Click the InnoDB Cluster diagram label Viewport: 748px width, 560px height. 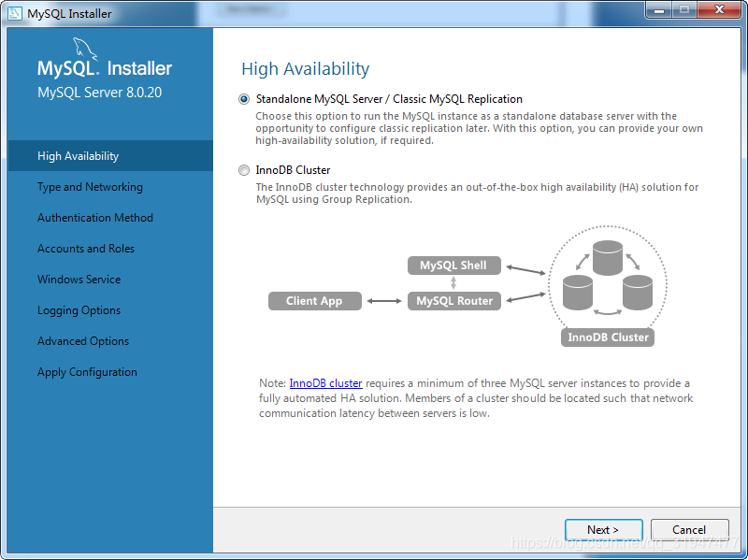click(608, 337)
